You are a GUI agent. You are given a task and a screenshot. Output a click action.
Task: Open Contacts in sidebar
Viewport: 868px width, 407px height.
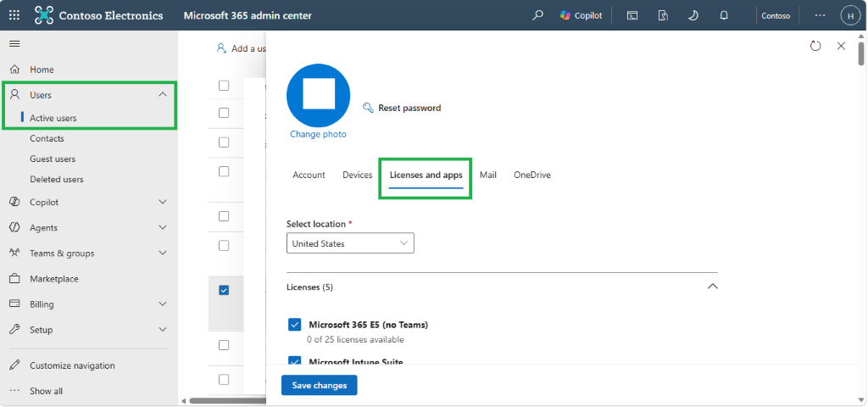47,138
